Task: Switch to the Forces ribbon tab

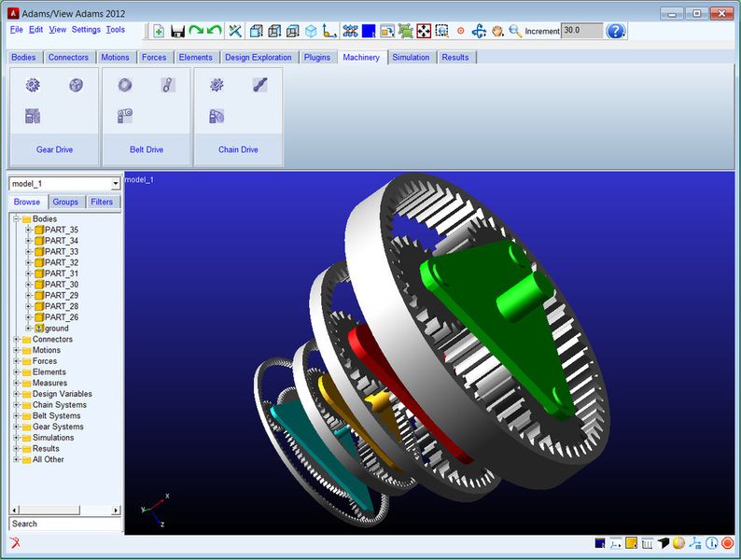Action: pos(154,57)
